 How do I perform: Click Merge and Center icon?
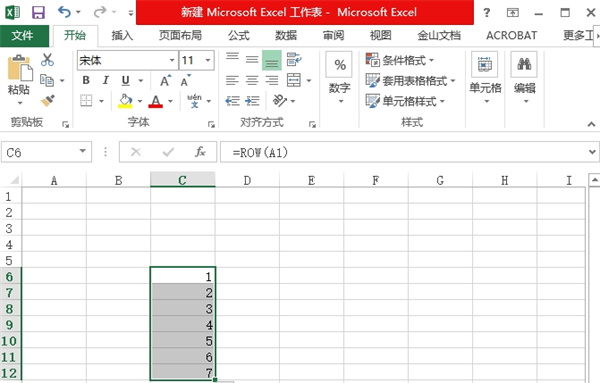coord(294,80)
